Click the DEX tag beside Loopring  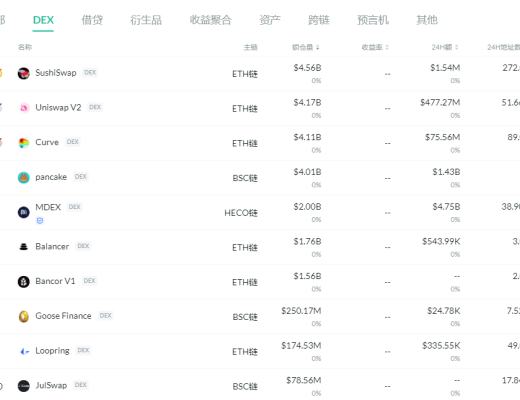click(83, 350)
